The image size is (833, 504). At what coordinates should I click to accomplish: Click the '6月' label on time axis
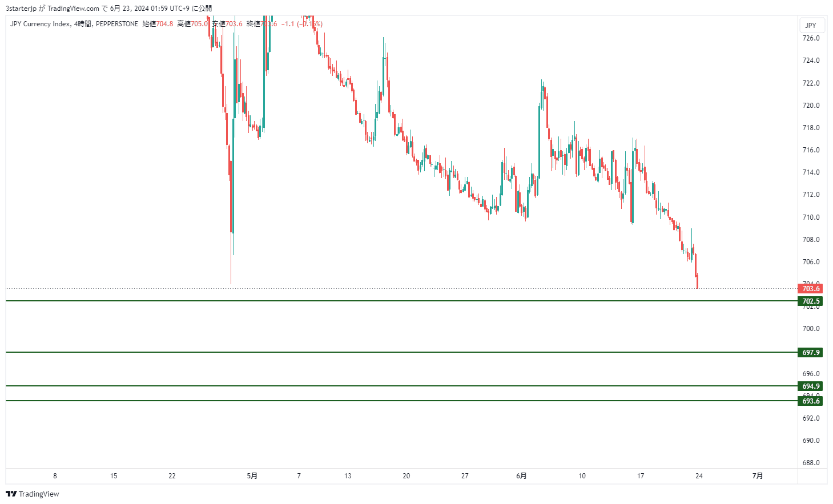pyautogui.click(x=521, y=476)
